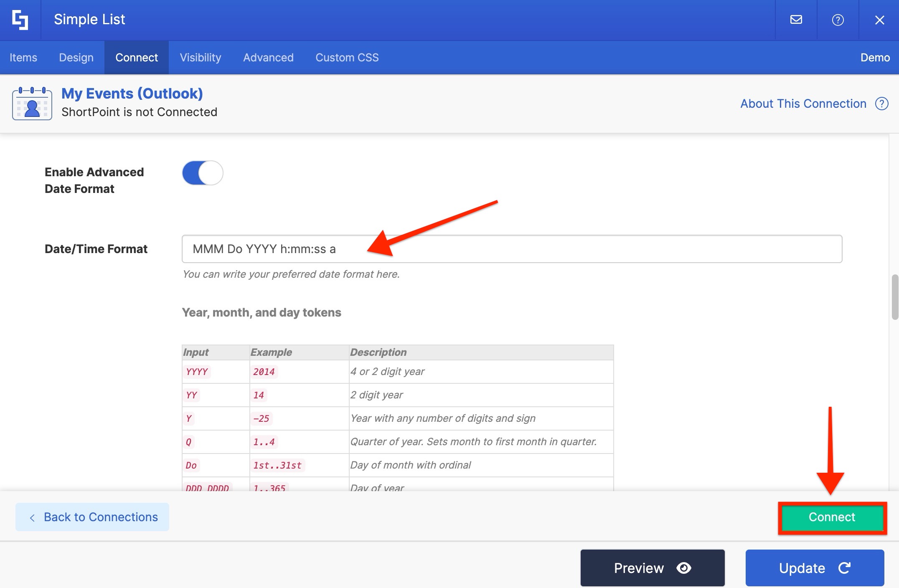
Task: Open the Design tab
Action: [76, 58]
